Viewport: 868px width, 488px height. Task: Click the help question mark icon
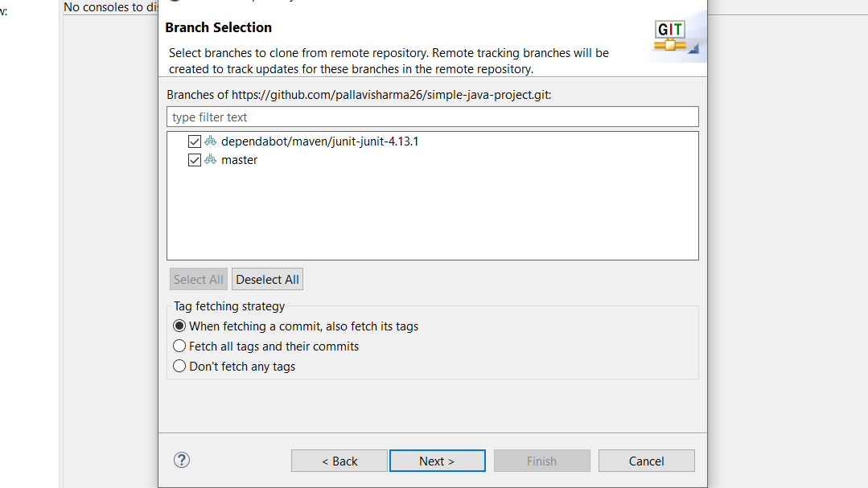click(x=182, y=461)
